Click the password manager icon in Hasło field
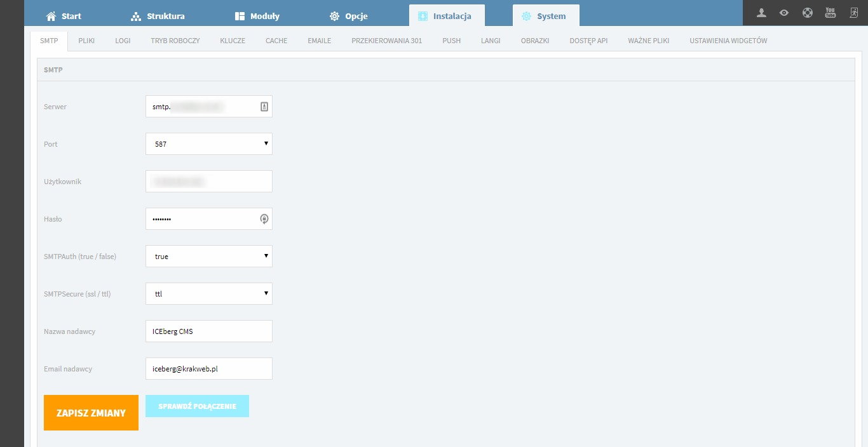868x447 pixels. coord(264,219)
